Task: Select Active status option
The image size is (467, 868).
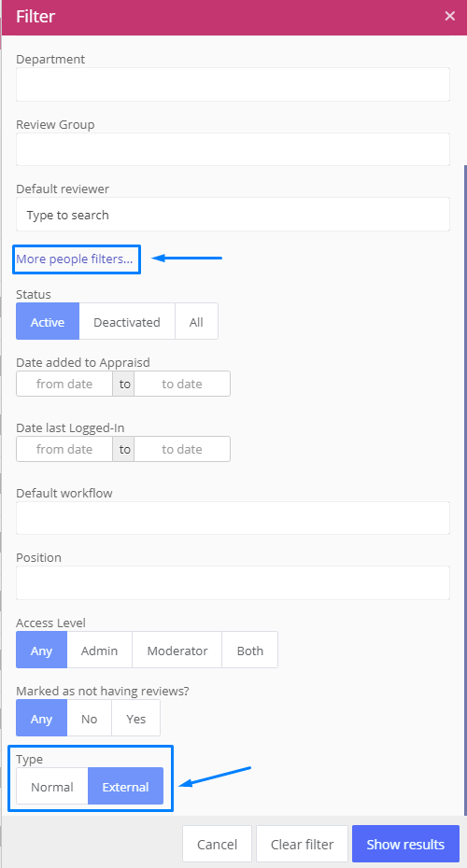Action: point(48,321)
